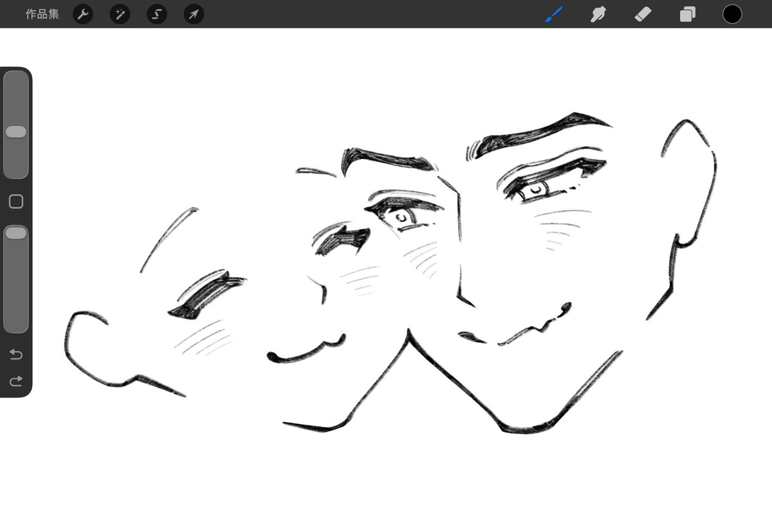Activate the Selection S-ribbon tool
This screenshot has width=772, height=532.
tap(157, 14)
